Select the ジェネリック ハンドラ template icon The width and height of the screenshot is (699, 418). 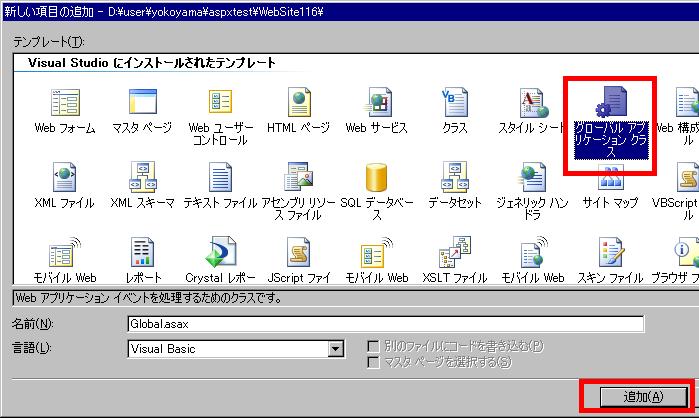[533, 177]
